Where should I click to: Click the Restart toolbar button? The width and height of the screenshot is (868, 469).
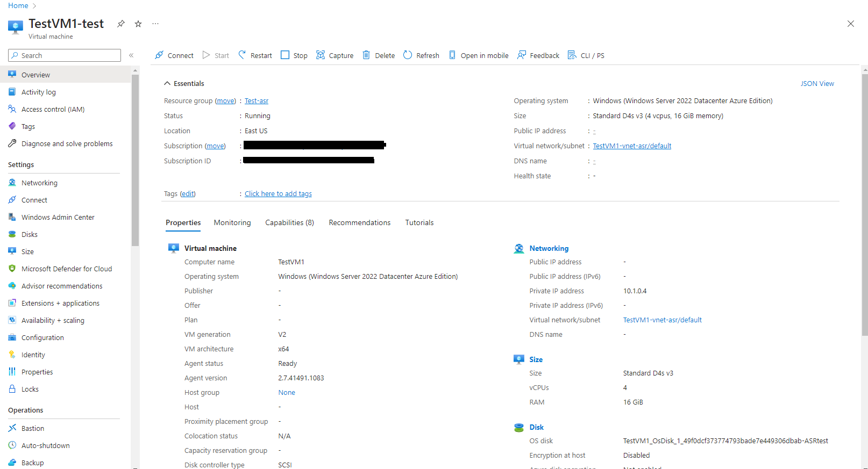tap(255, 55)
